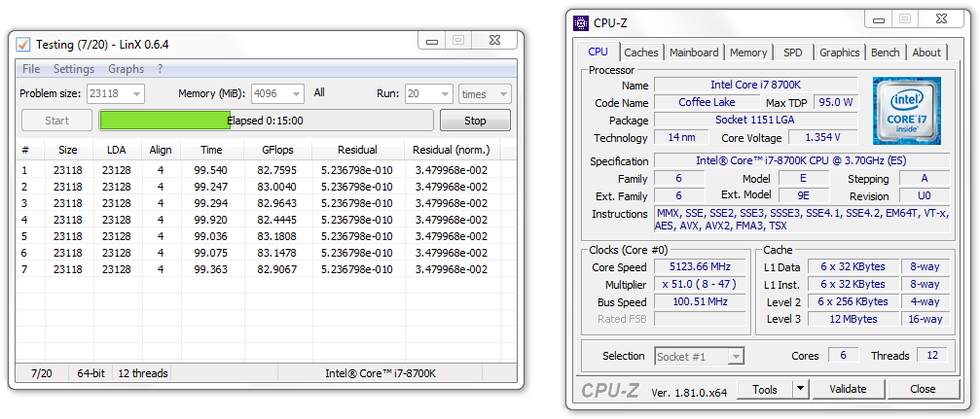Screen dimensions: 980x419
Task: Click the Stop button in LinX
Action: pos(475,121)
